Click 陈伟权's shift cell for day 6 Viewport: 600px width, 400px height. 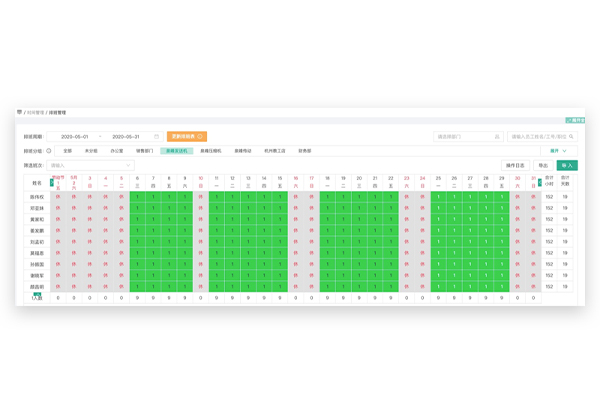pos(138,197)
